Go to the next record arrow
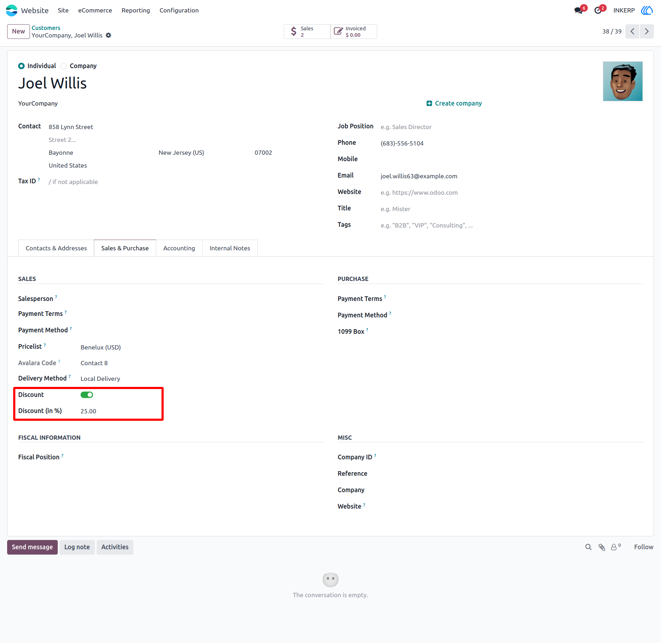 647,31
